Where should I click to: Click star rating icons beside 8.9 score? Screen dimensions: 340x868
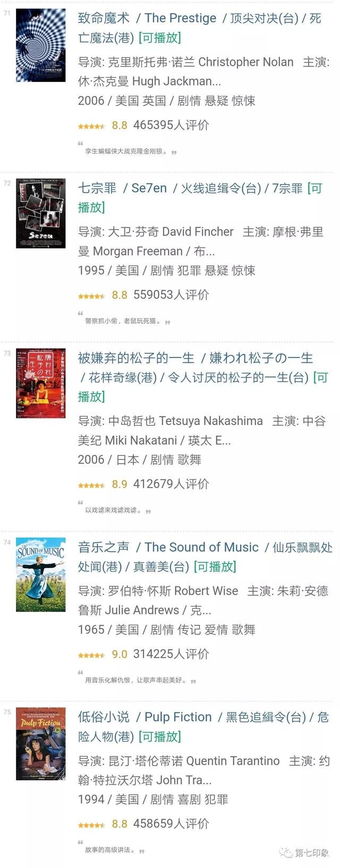tap(91, 486)
